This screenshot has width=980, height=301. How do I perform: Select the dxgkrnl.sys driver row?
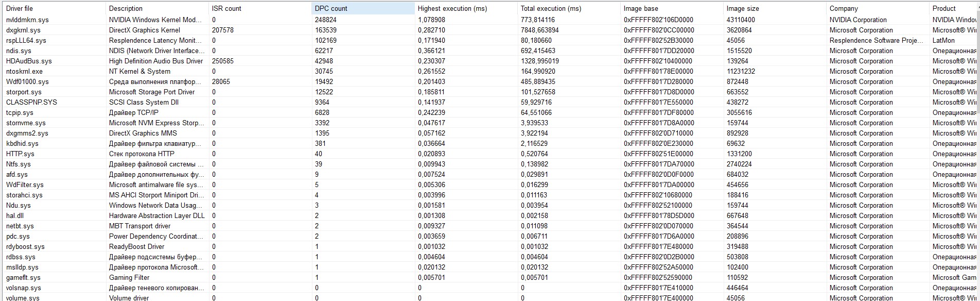[x=23, y=30]
